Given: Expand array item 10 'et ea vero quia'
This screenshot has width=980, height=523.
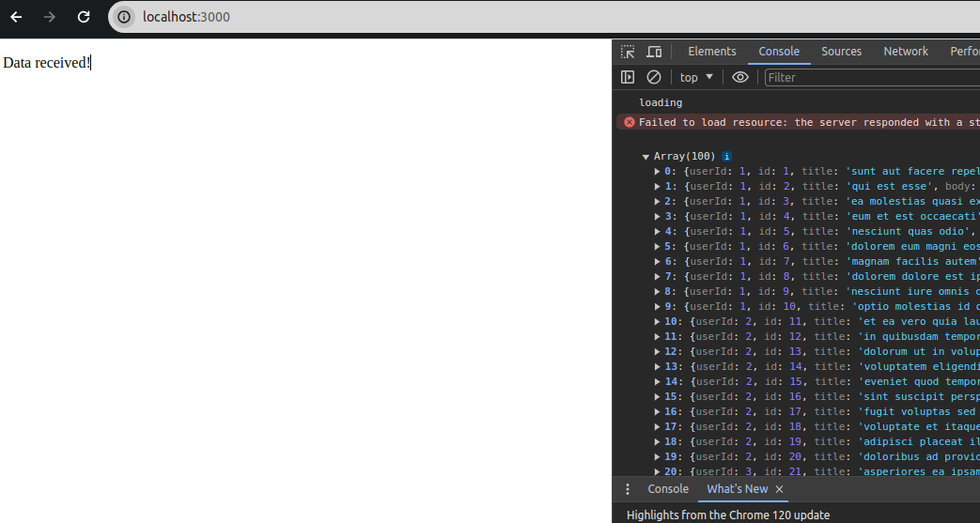Looking at the screenshot, I should (658, 321).
